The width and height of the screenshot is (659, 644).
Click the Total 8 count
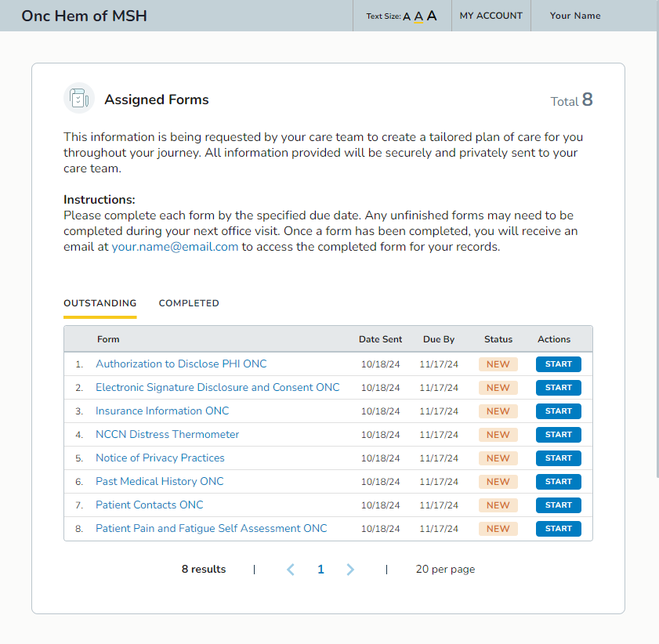click(571, 100)
